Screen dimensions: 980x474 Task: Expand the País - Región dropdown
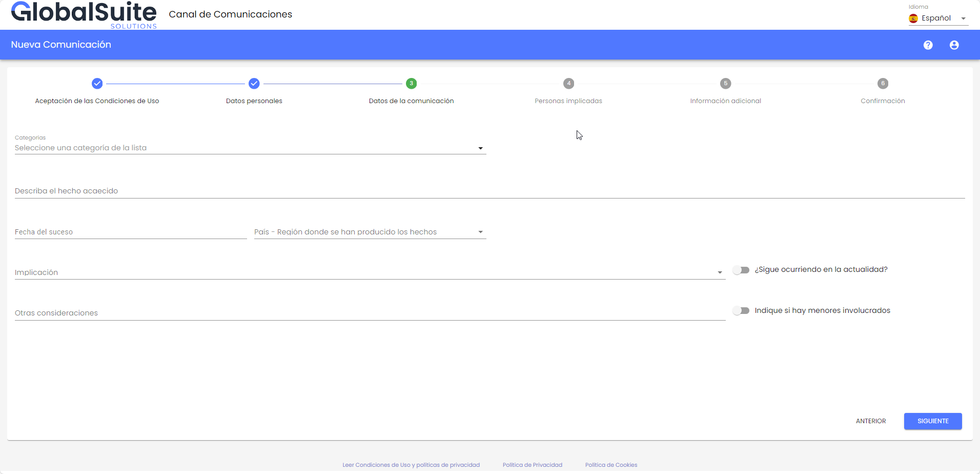(x=370, y=232)
